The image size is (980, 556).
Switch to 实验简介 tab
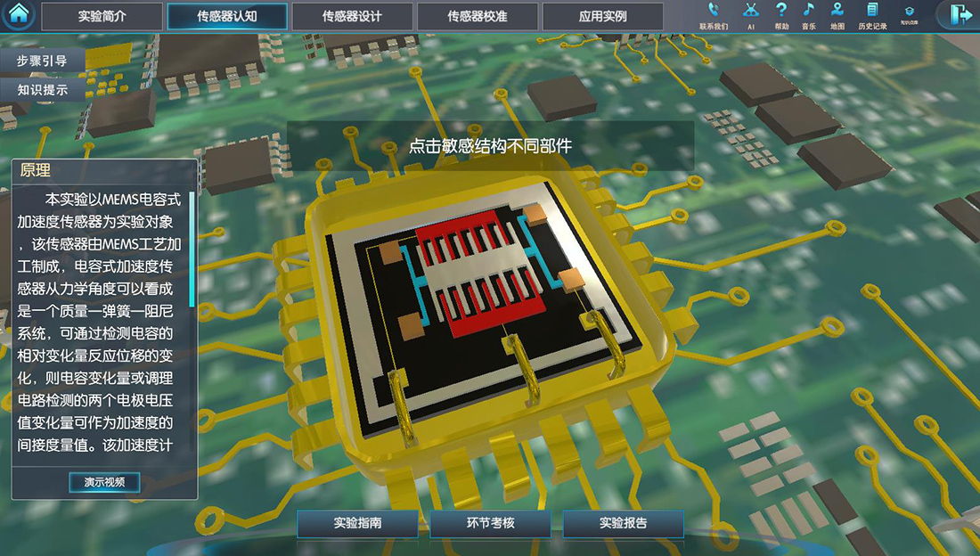[x=102, y=16]
